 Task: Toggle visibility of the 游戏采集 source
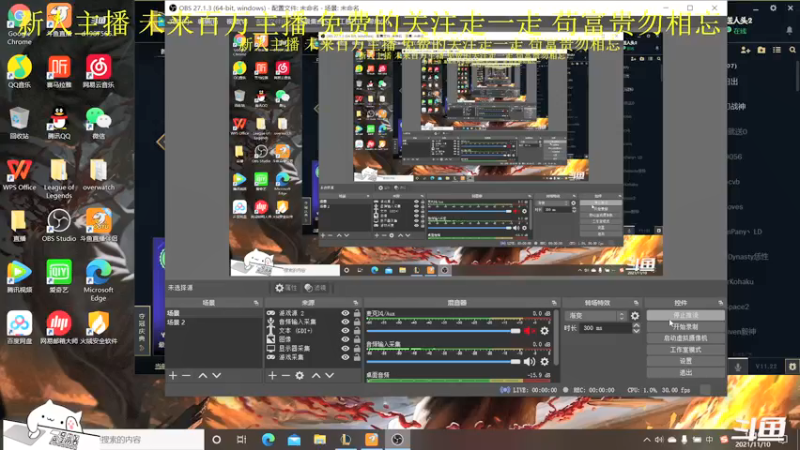coord(345,357)
